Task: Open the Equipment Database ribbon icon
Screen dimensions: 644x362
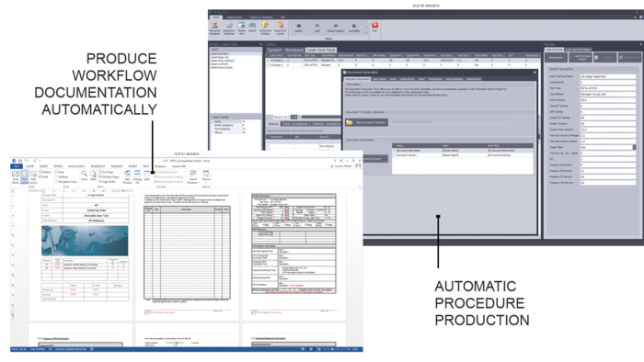Action: click(x=229, y=28)
